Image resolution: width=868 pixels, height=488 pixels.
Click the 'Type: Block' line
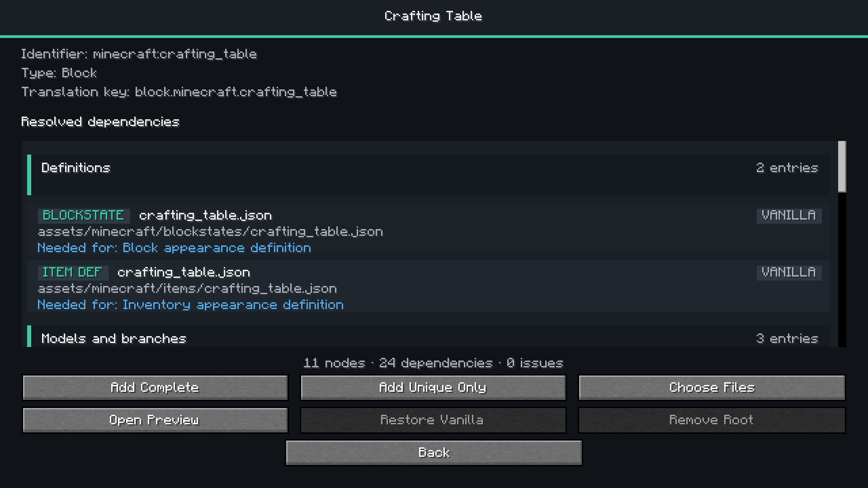[59, 73]
